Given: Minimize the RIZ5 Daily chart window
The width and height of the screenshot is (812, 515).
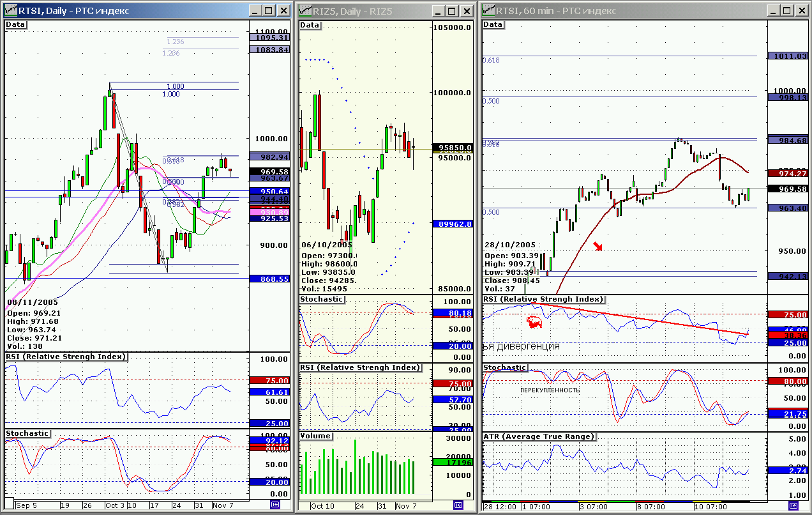Looking at the screenshot, I should coord(437,11).
